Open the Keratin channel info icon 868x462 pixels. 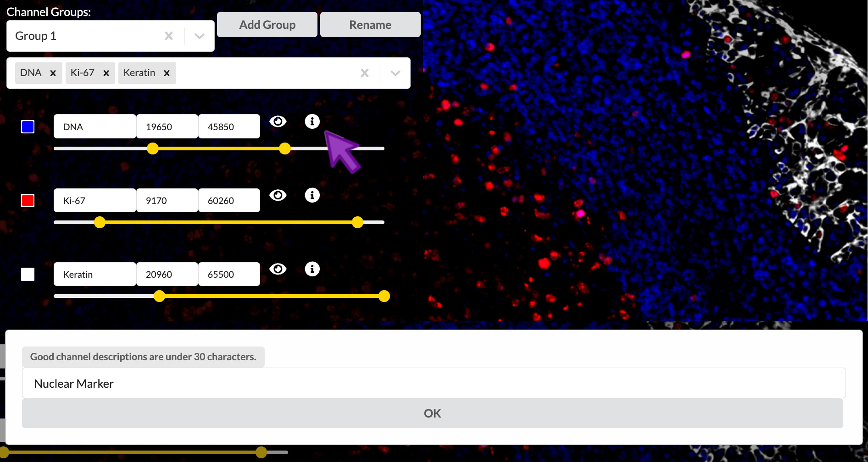pos(312,269)
